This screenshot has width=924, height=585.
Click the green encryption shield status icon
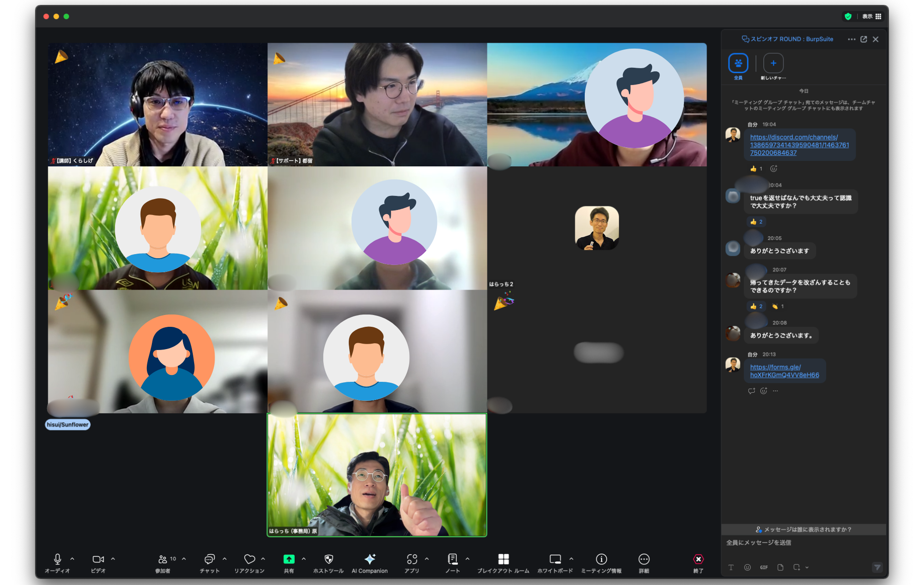848,16
